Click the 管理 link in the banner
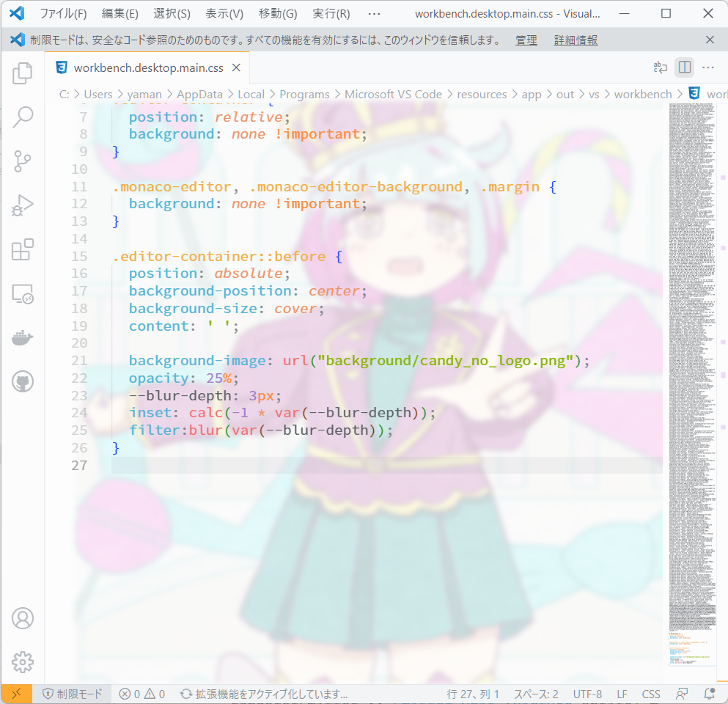Screen dimensions: 728x704 coord(526,40)
